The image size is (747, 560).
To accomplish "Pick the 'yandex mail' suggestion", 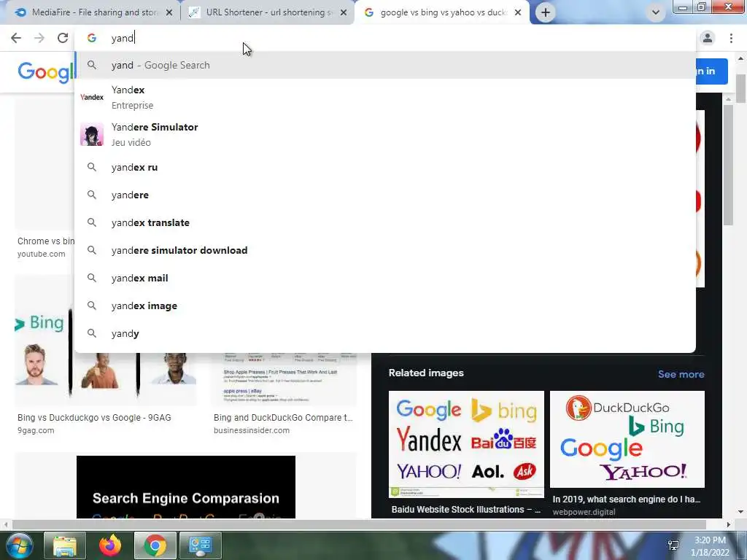I will pos(385,278).
